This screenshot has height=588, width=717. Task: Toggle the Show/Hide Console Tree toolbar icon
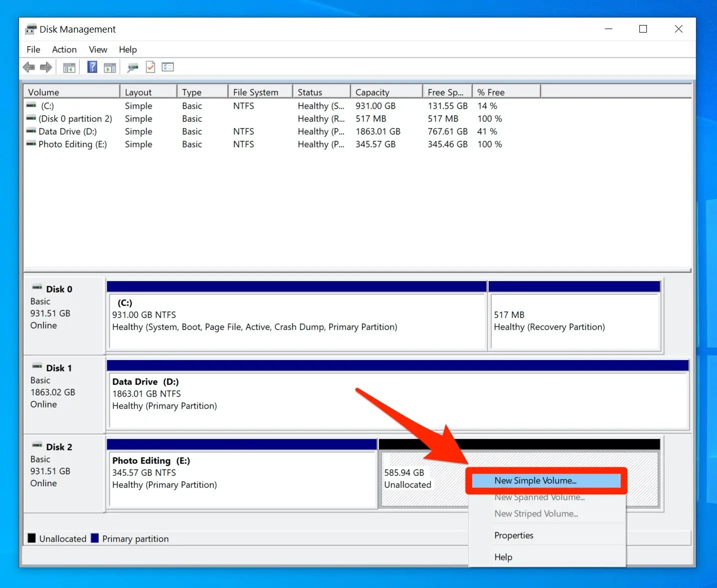coord(69,67)
